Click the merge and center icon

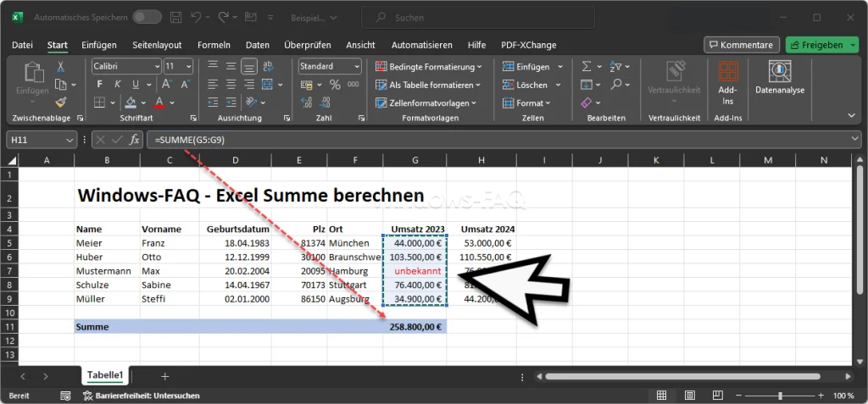(x=267, y=85)
